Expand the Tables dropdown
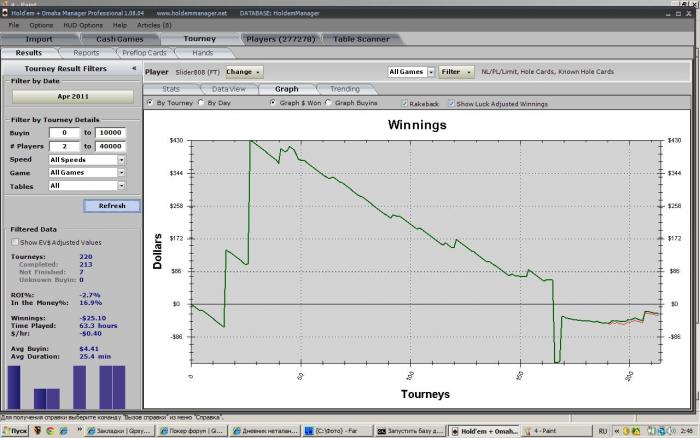 [x=121, y=186]
